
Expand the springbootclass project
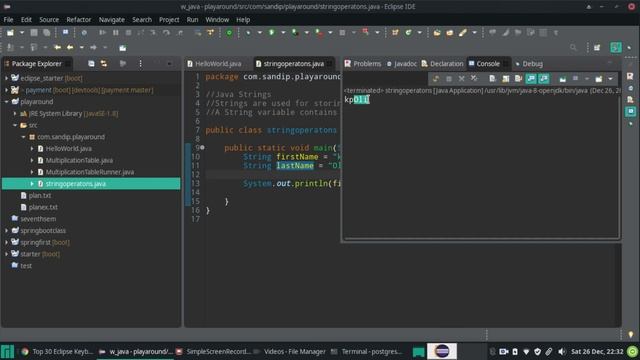6,231
